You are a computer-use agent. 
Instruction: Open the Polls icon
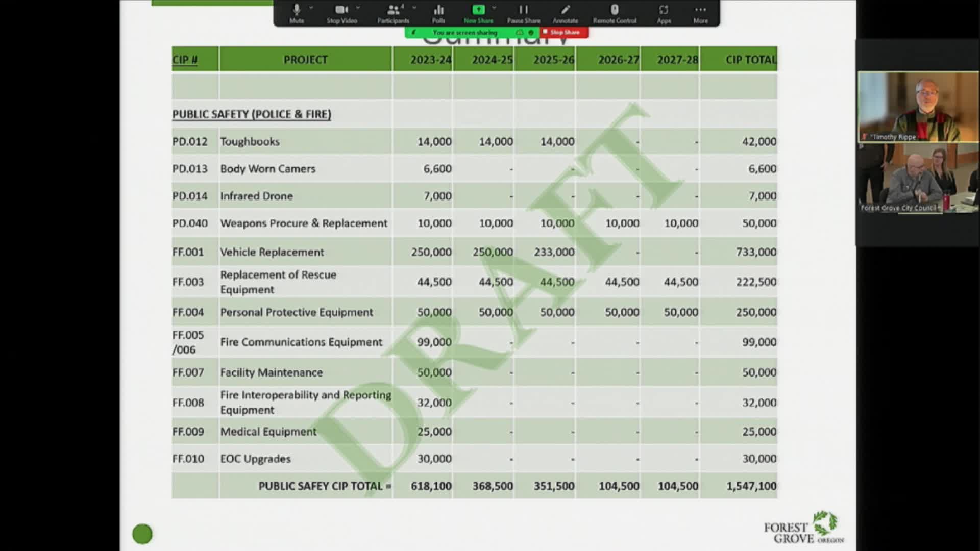[x=438, y=13]
